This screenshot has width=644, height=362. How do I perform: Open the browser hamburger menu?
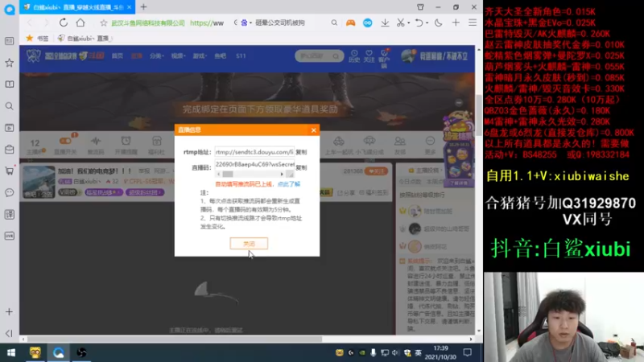[473, 23]
